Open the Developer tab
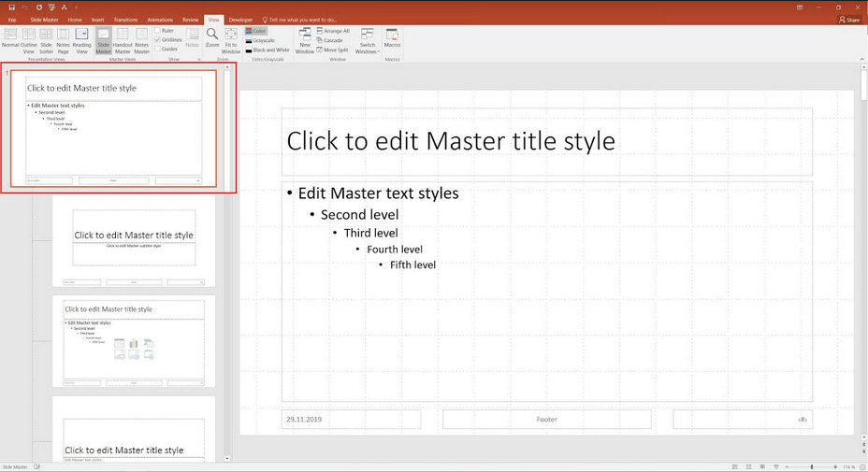The height and width of the screenshot is (472, 868). click(240, 20)
